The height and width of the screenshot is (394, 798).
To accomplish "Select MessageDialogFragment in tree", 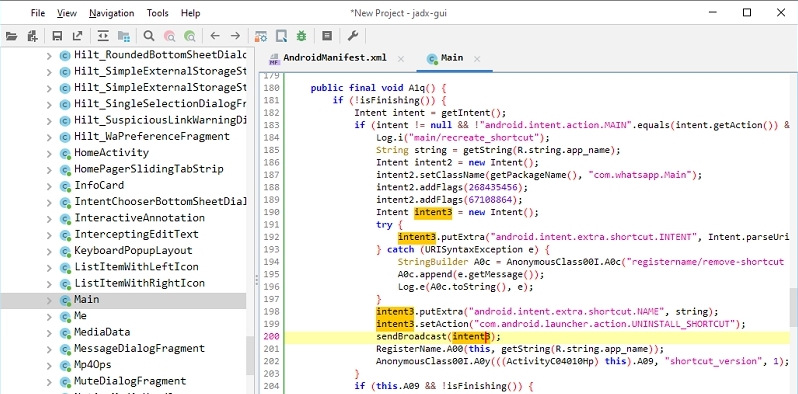I will pos(139,348).
